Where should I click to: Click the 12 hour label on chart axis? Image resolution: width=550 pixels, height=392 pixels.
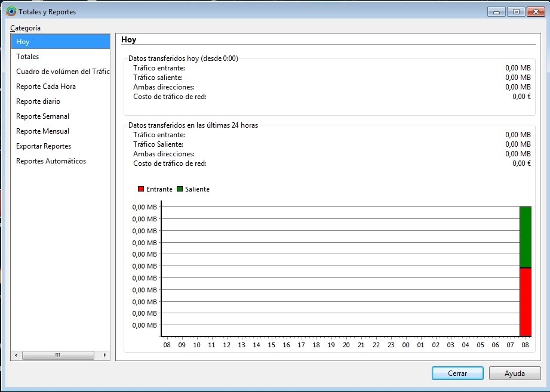[226, 345]
